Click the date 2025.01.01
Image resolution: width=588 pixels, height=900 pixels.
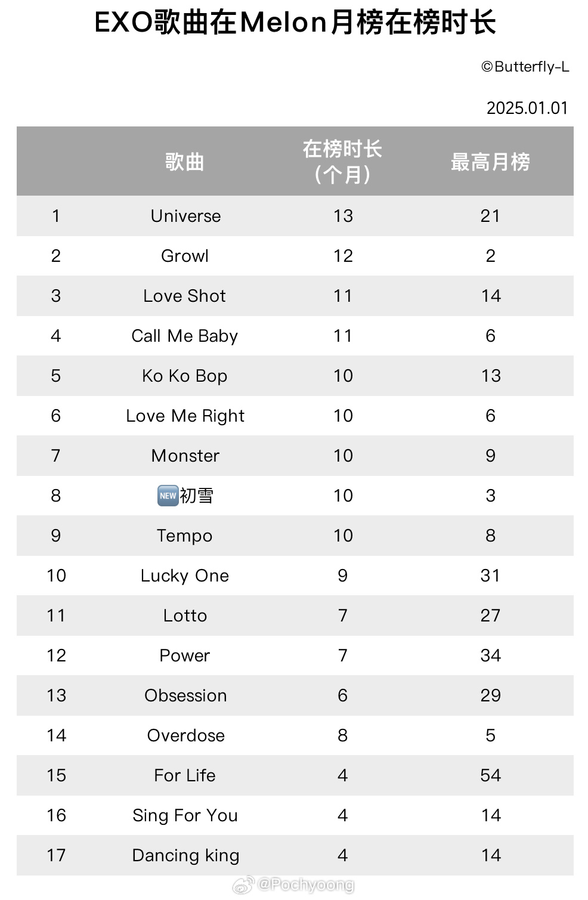click(x=527, y=108)
